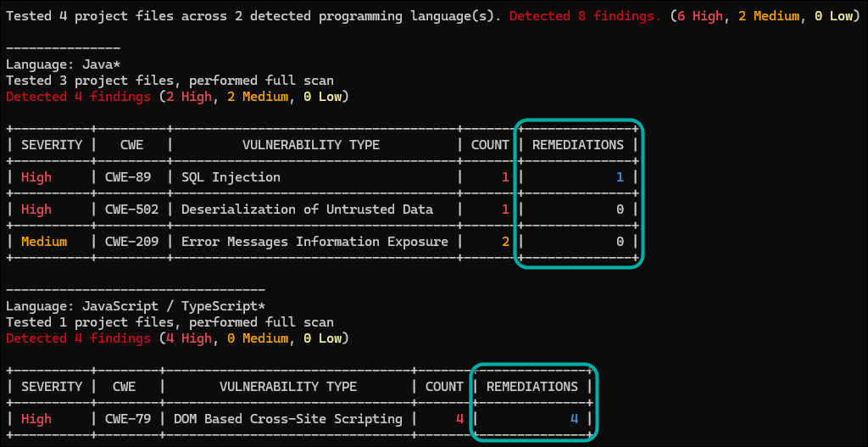Click the "Tested 1 project files" line

click(170, 322)
